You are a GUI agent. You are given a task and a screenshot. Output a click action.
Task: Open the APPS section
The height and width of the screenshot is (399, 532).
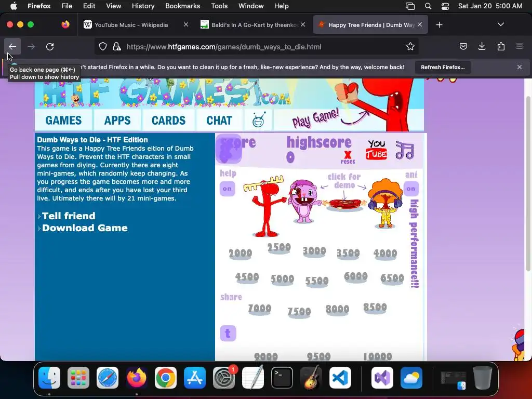coord(117,120)
